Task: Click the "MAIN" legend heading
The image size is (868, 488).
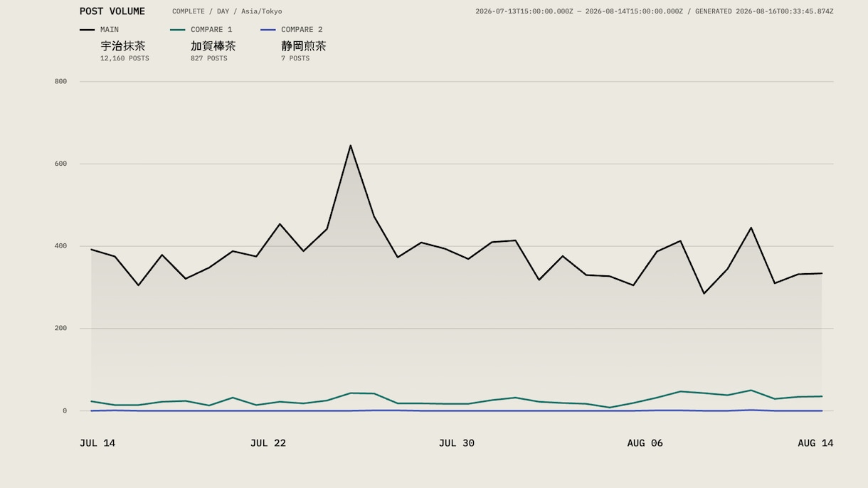Action: click(x=110, y=30)
